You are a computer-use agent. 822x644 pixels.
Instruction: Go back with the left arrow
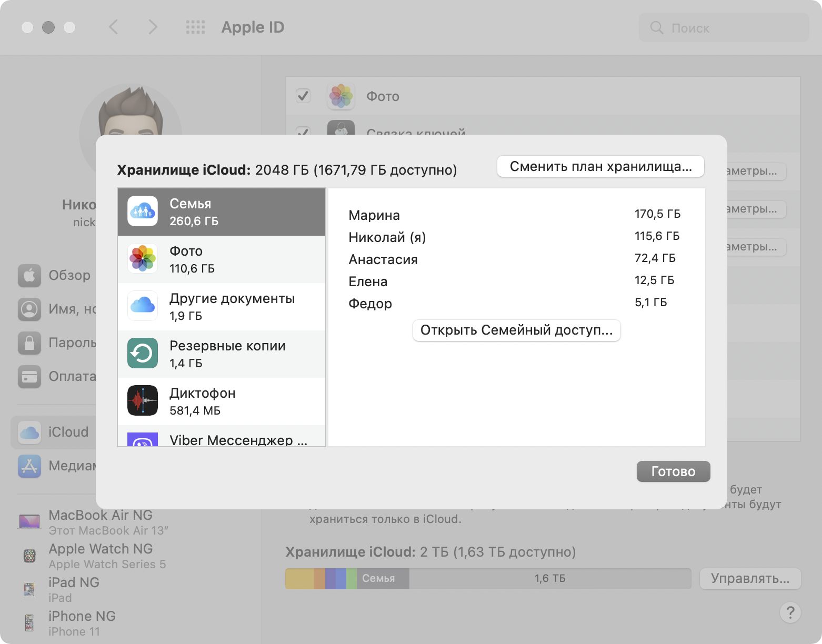113,27
